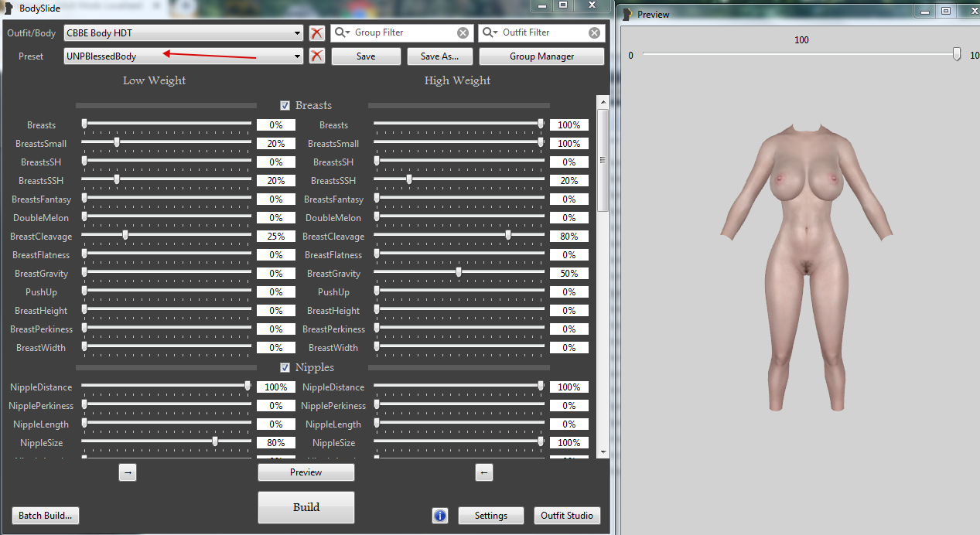Toggle the Breasts category checkbox
The width and height of the screenshot is (980, 535).
point(285,106)
